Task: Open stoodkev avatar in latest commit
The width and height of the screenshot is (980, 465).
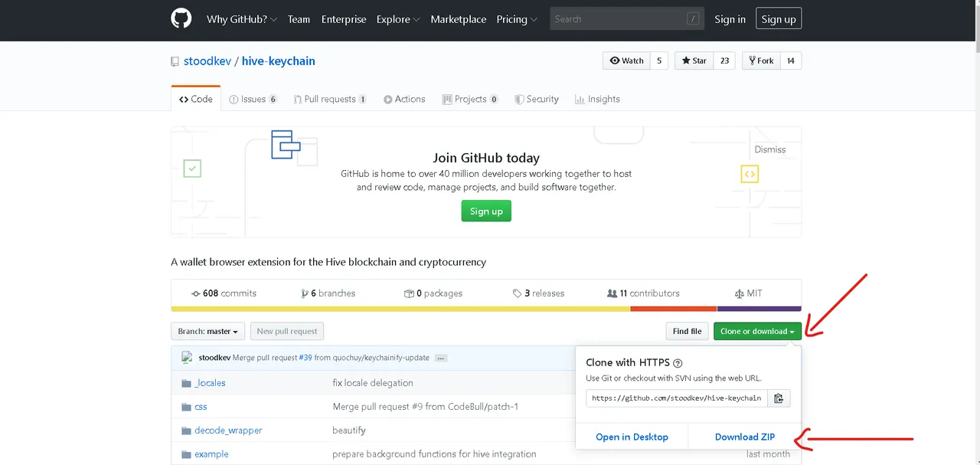Action: pyautogui.click(x=187, y=357)
